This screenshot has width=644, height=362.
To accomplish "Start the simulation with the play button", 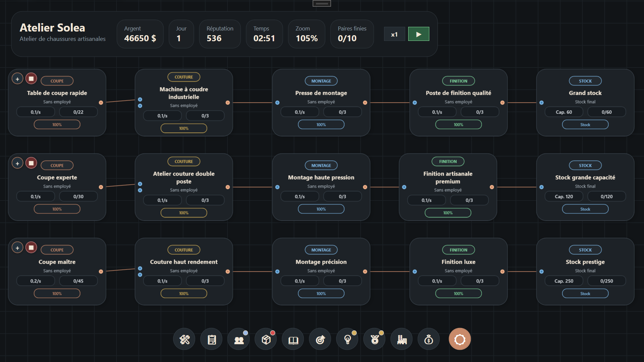I will click(419, 34).
